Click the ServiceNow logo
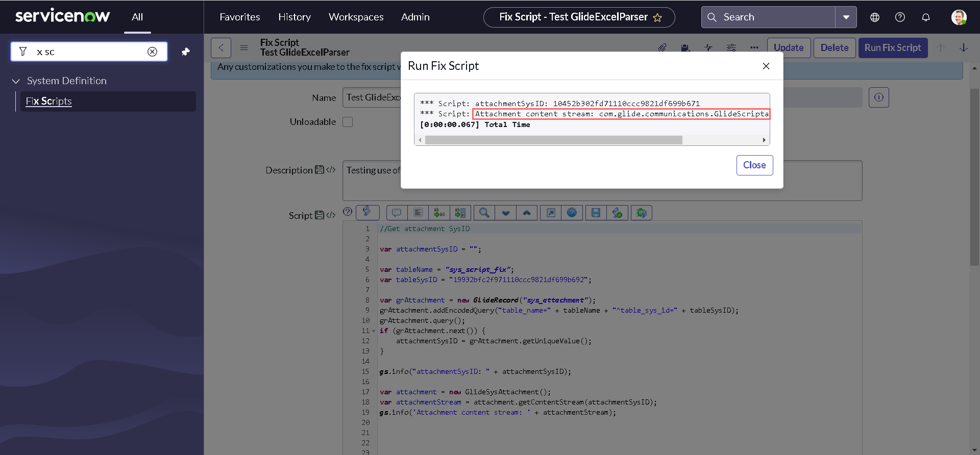 (x=62, y=16)
